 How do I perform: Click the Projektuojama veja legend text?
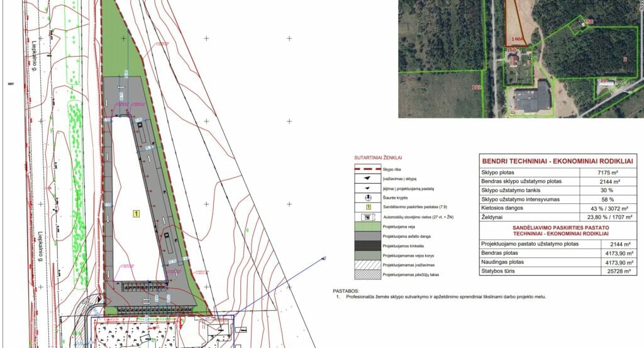tap(399, 227)
